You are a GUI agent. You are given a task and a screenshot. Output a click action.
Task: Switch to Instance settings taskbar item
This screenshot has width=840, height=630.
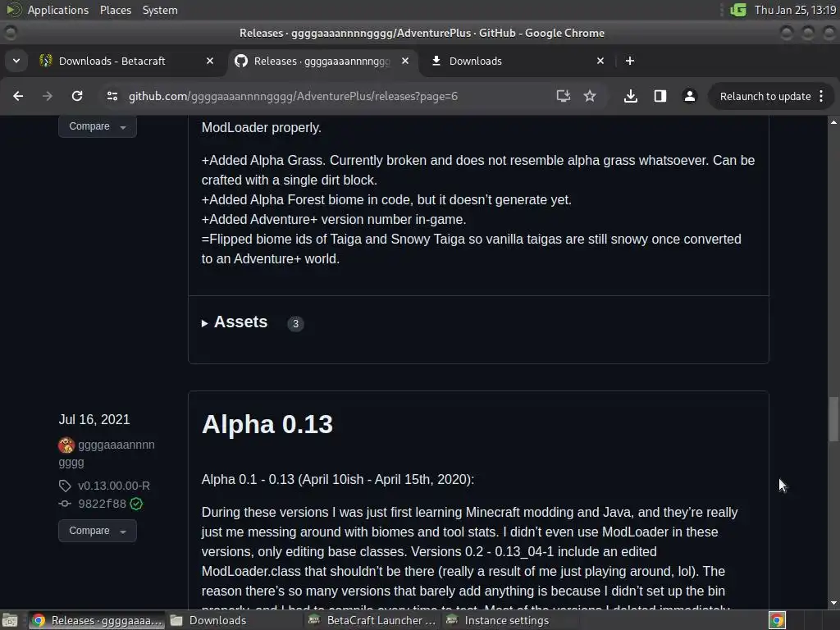click(510, 620)
